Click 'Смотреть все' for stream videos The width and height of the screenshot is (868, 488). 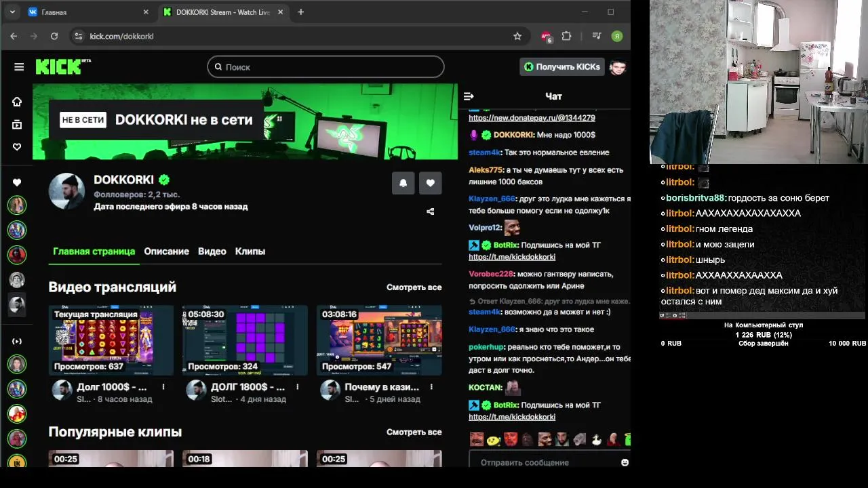(414, 287)
